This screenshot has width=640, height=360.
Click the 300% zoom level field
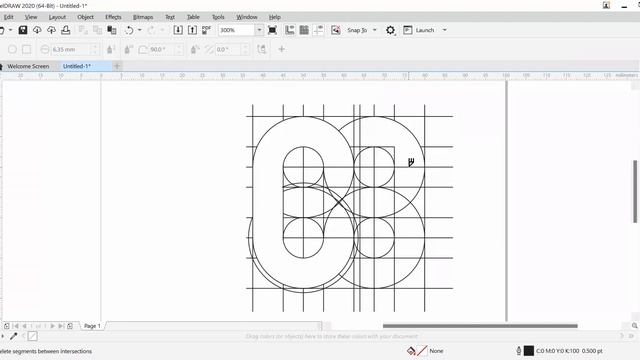coord(237,30)
